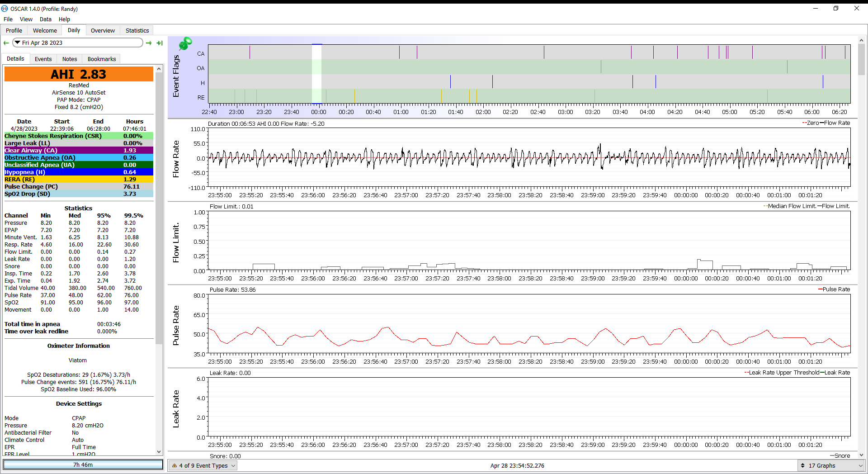Screen dimensions: 868x474
Task: Open the Help menu
Action: pyautogui.click(x=64, y=19)
